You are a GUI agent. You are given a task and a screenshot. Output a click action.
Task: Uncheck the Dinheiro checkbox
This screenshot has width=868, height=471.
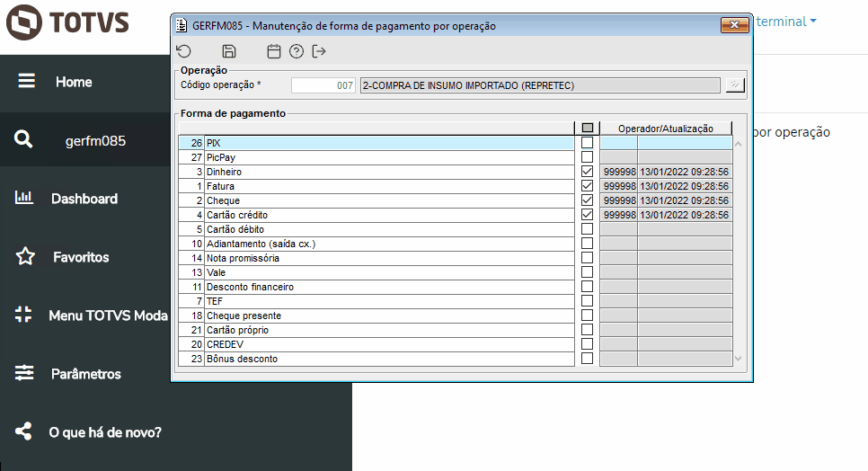(x=588, y=172)
